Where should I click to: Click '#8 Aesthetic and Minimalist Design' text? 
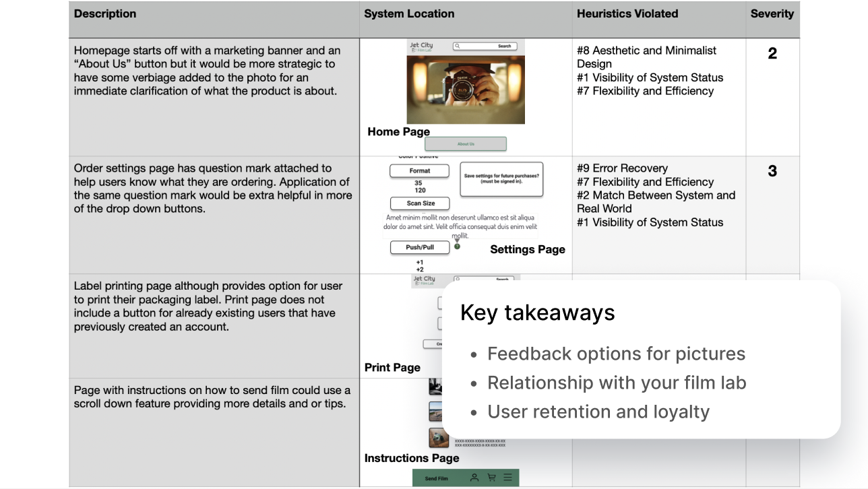click(x=646, y=57)
